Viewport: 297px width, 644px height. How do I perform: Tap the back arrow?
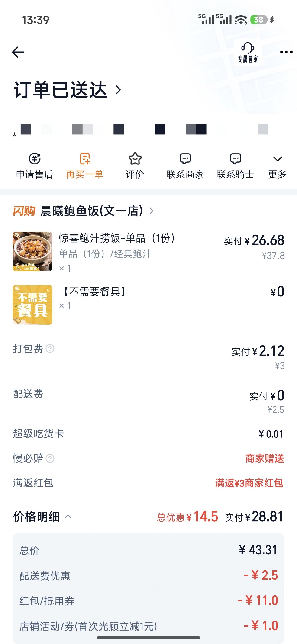point(18,52)
